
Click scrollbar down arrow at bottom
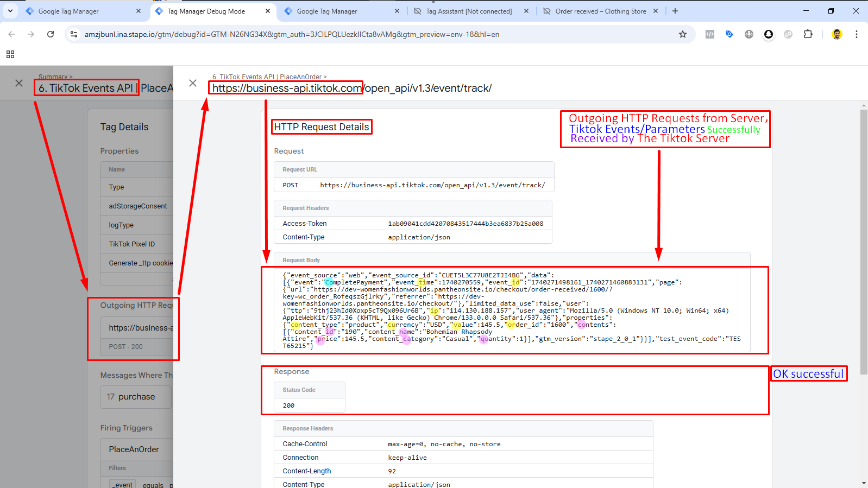[x=864, y=483]
